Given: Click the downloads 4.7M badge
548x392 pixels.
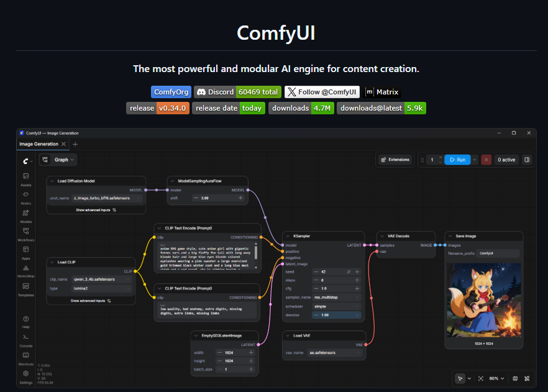Looking at the screenshot, I should coord(301,108).
